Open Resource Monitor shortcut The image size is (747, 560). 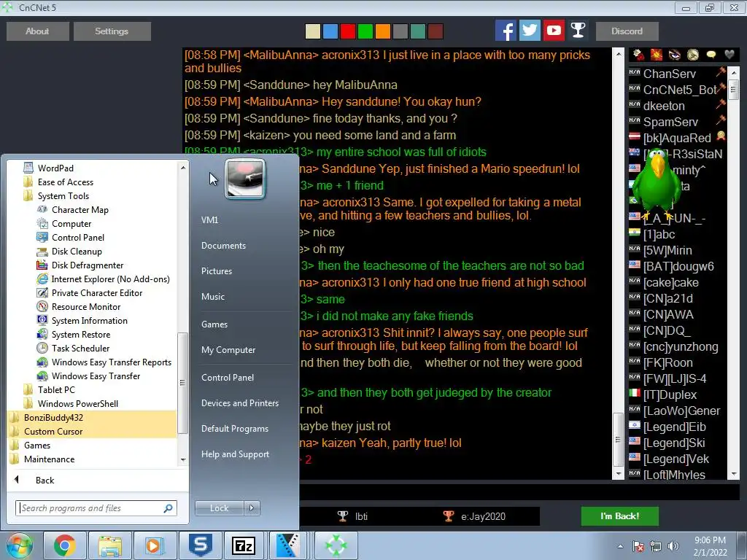pos(86,307)
